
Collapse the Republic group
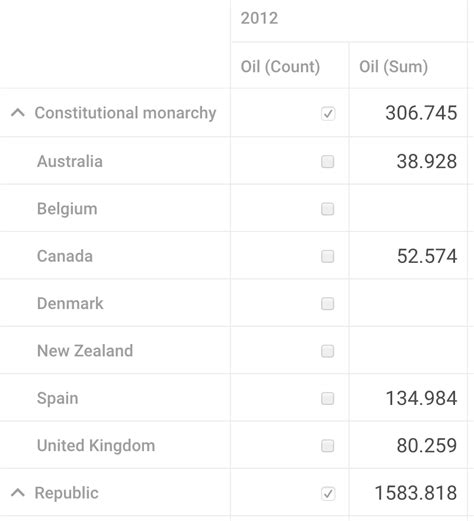pos(18,493)
